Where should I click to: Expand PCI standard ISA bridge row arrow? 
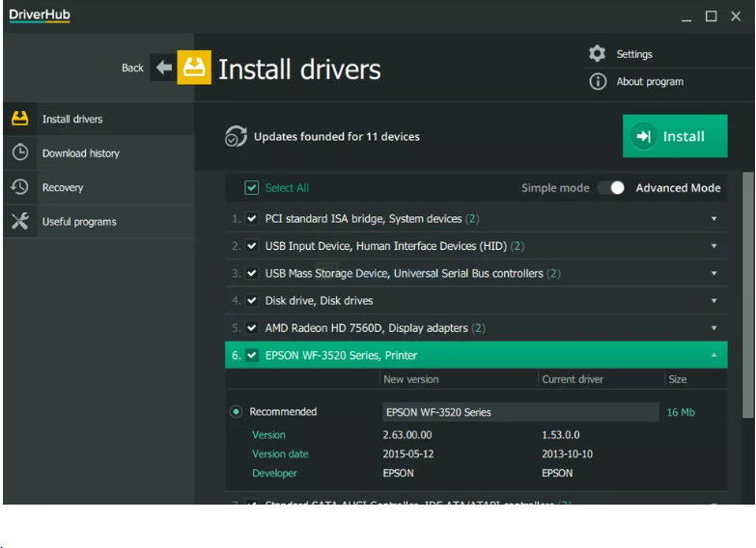coord(714,219)
